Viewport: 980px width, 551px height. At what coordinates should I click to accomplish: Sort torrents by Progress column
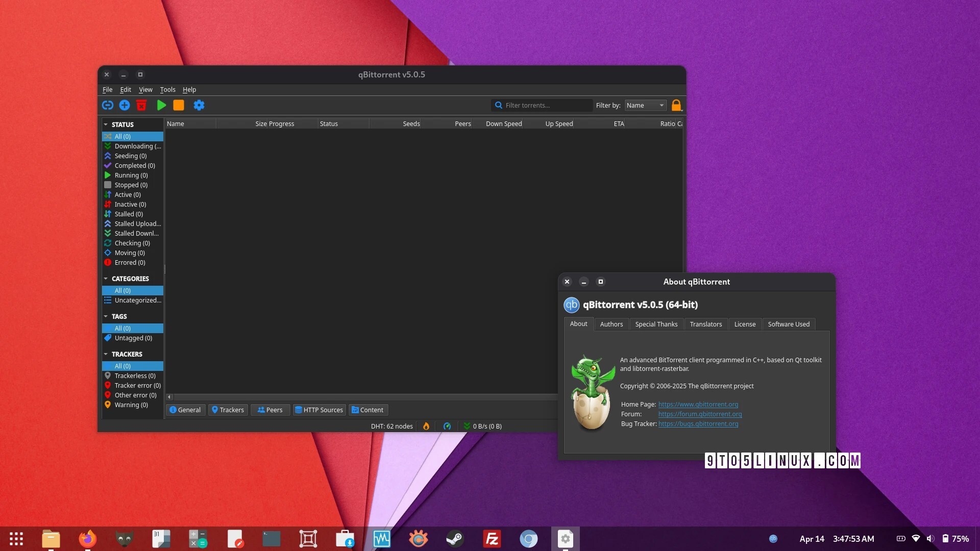pyautogui.click(x=292, y=123)
